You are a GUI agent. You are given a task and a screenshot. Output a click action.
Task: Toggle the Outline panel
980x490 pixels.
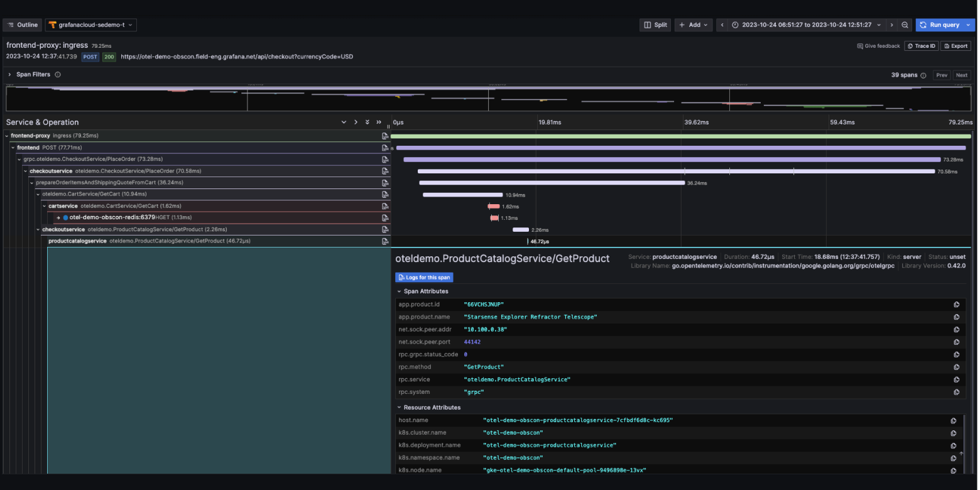(x=22, y=24)
